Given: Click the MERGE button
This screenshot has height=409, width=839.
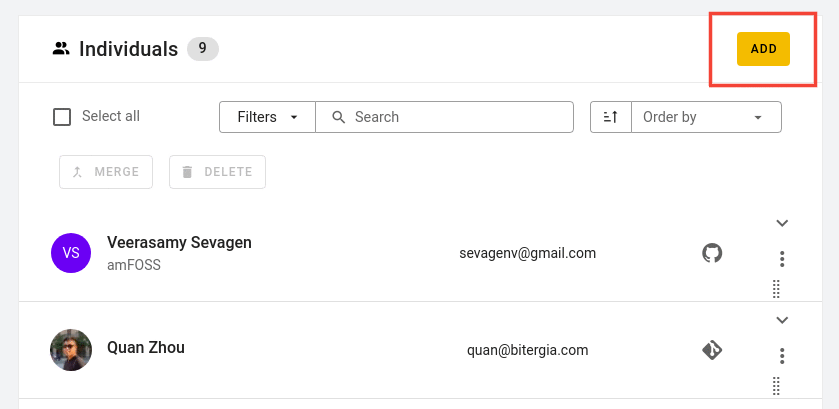Looking at the screenshot, I should (x=106, y=172).
